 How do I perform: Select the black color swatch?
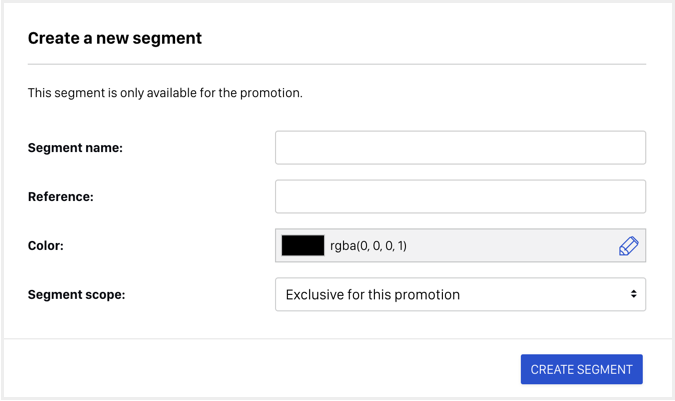303,245
